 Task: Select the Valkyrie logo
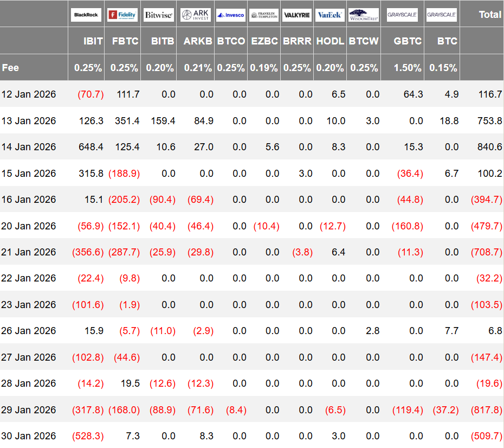pos(297,15)
